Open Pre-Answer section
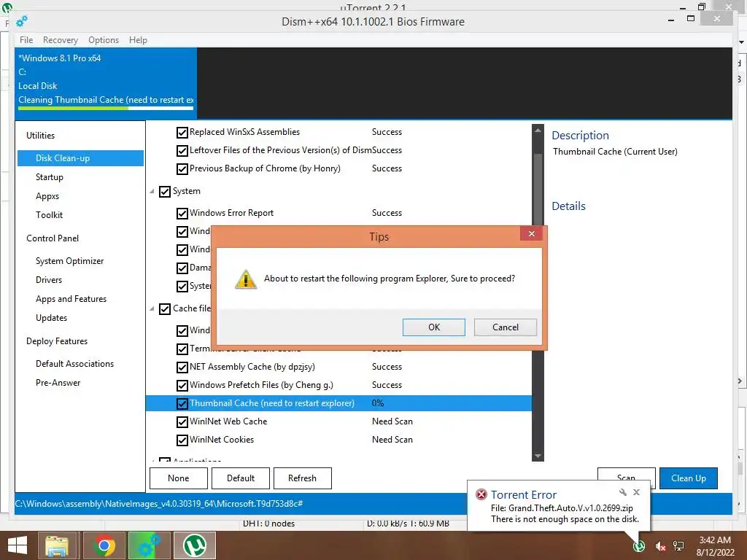The width and height of the screenshot is (747, 560). (x=58, y=383)
